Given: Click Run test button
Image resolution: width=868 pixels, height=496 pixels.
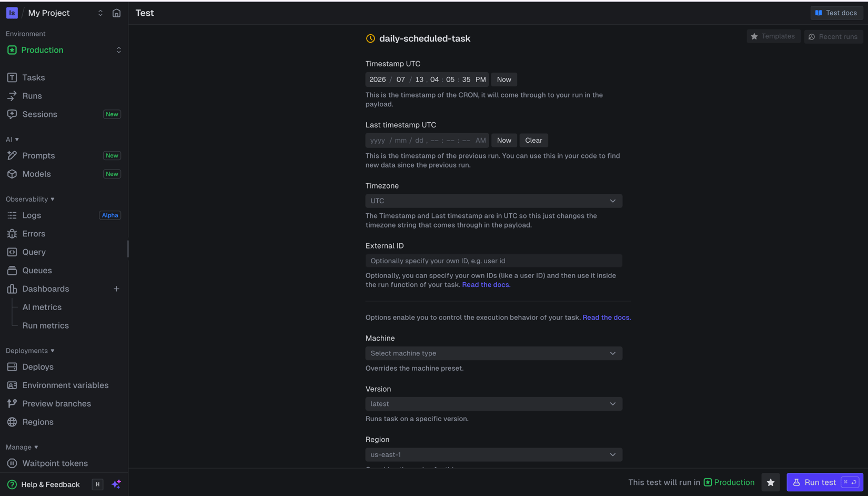Looking at the screenshot, I should (x=824, y=482).
